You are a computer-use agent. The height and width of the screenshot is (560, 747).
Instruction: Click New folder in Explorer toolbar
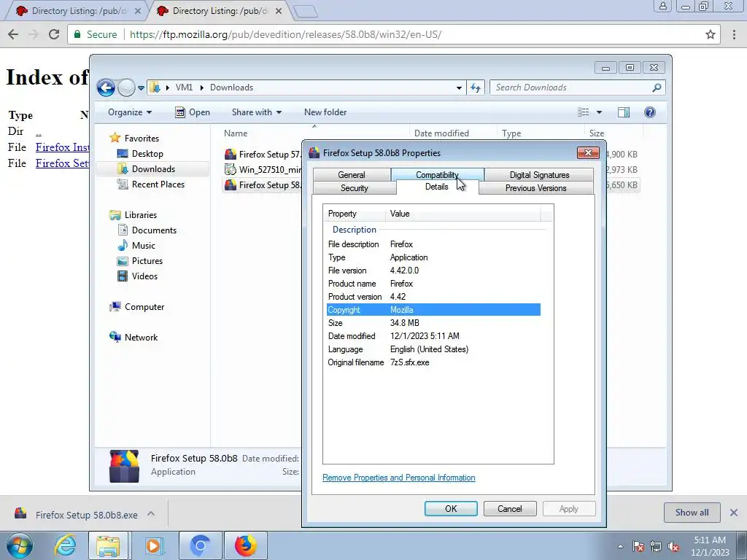click(x=325, y=112)
